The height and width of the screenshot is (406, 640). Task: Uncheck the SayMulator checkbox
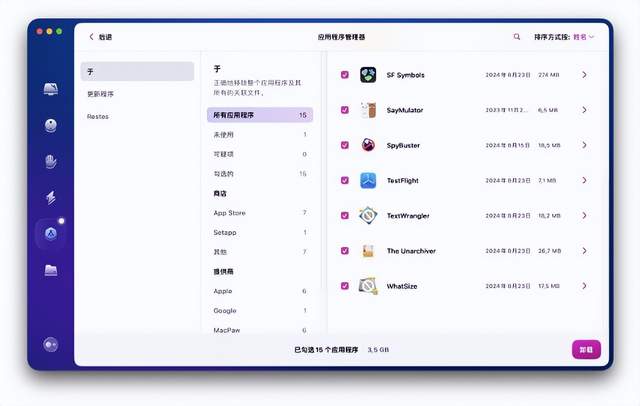pyautogui.click(x=344, y=110)
